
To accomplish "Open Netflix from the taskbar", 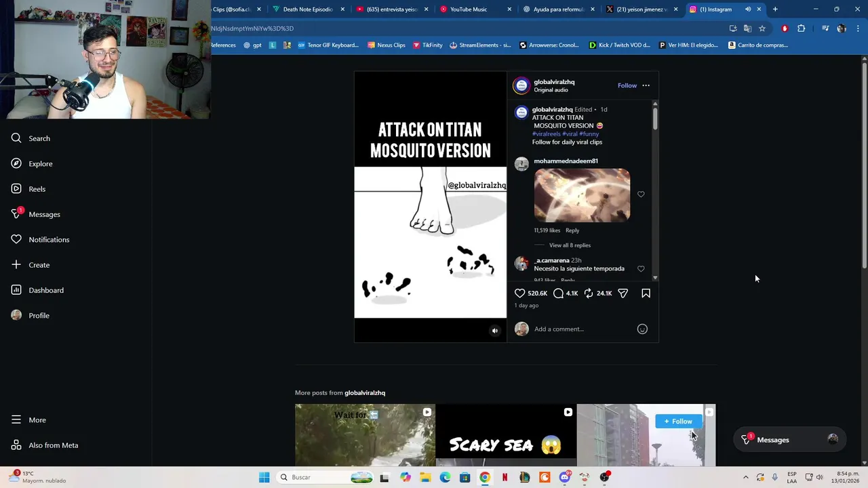I will [x=505, y=477].
